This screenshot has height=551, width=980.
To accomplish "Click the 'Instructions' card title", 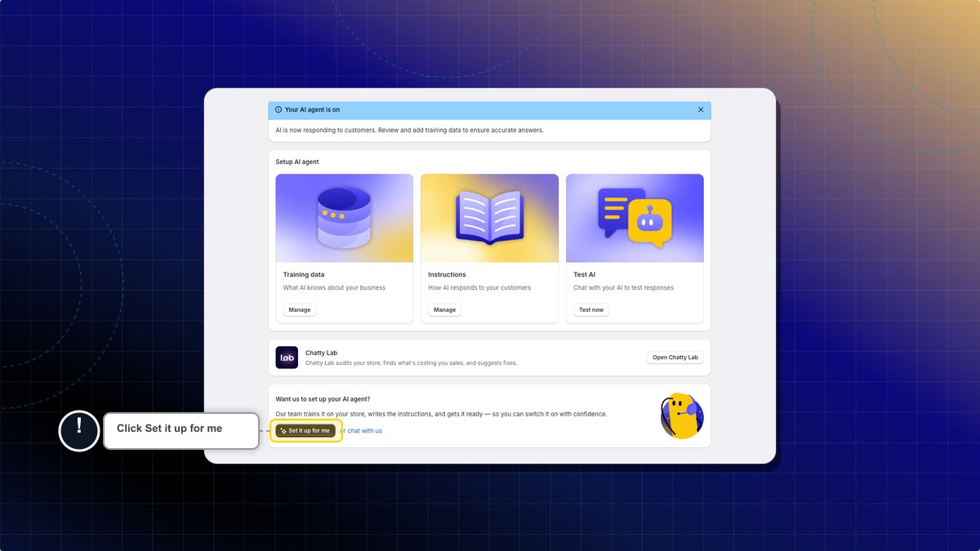I will (448, 275).
